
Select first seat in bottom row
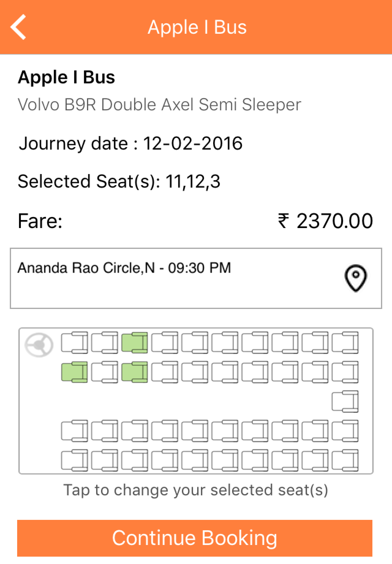pyautogui.click(x=74, y=460)
